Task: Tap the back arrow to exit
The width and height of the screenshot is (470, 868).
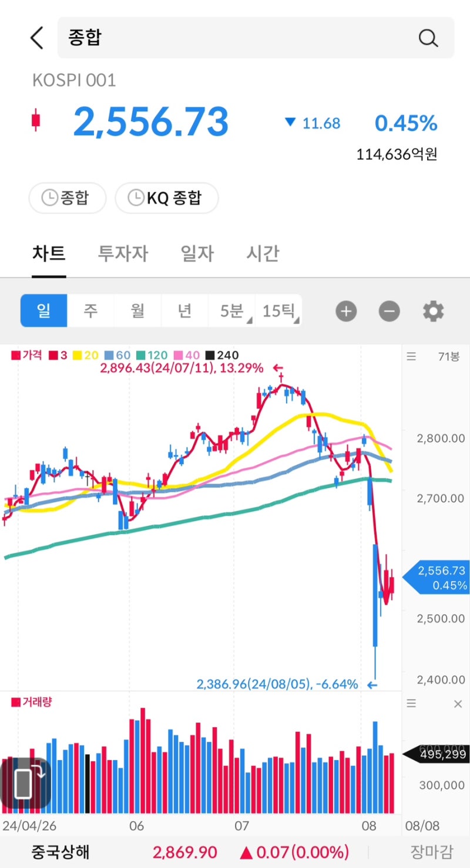Action: pyautogui.click(x=36, y=37)
